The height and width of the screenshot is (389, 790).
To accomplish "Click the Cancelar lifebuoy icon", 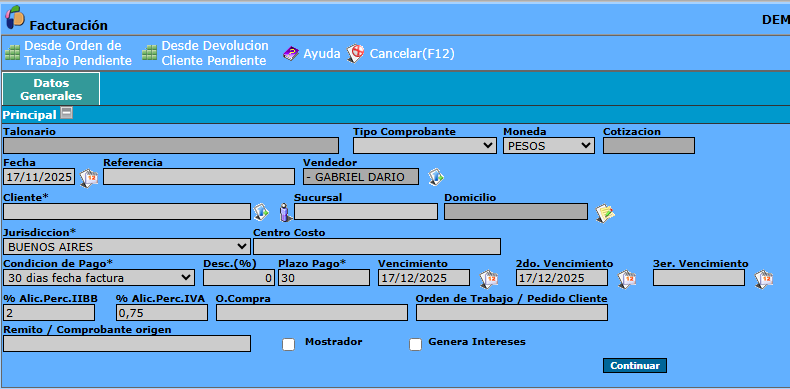I will coord(355,53).
